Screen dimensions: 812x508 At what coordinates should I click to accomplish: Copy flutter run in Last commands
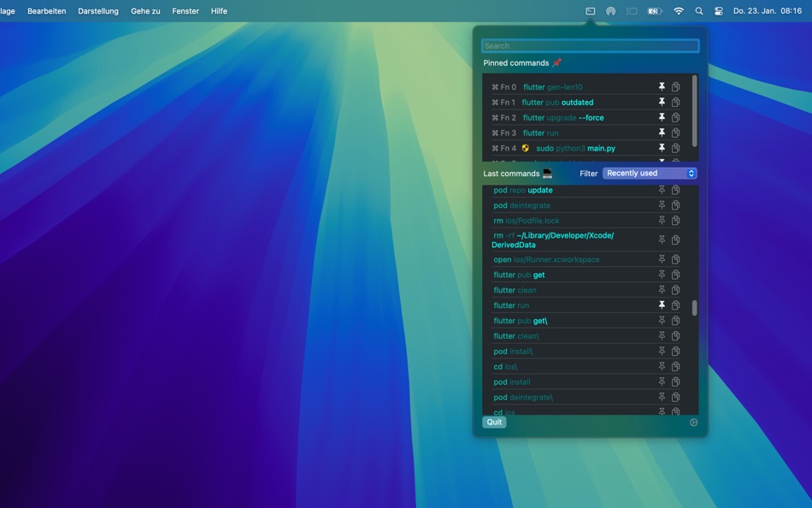[x=676, y=304]
